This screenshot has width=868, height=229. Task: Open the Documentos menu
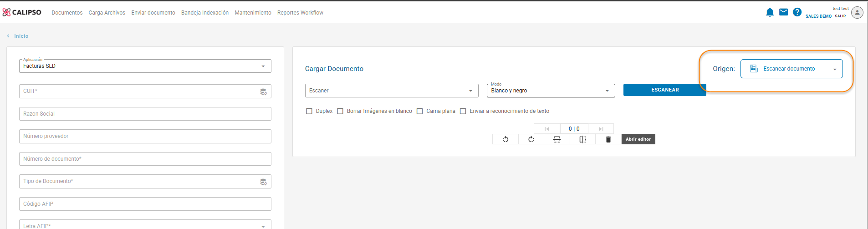pos(67,13)
